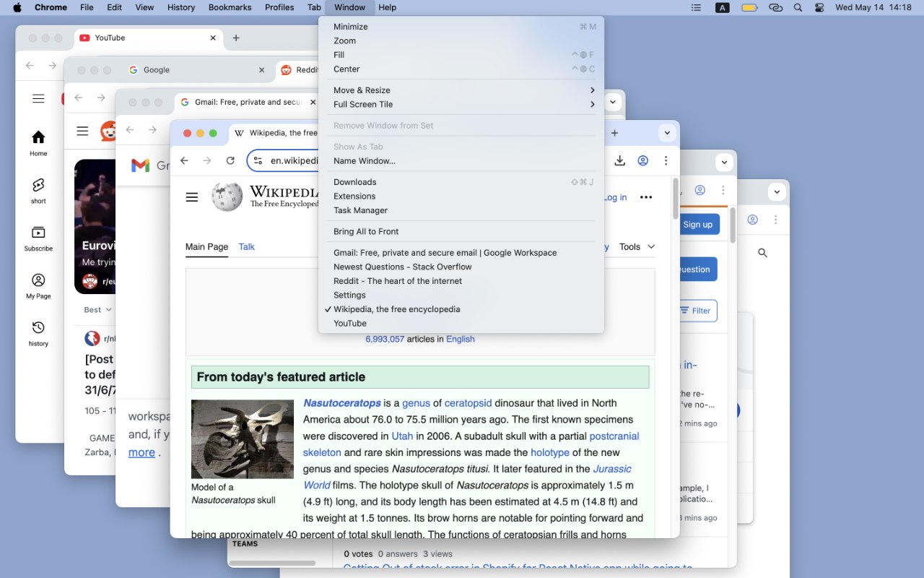Click Stack Overflow Sign up button
Viewport: 924px width, 578px height.
pyautogui.click(x=697, y=225)
